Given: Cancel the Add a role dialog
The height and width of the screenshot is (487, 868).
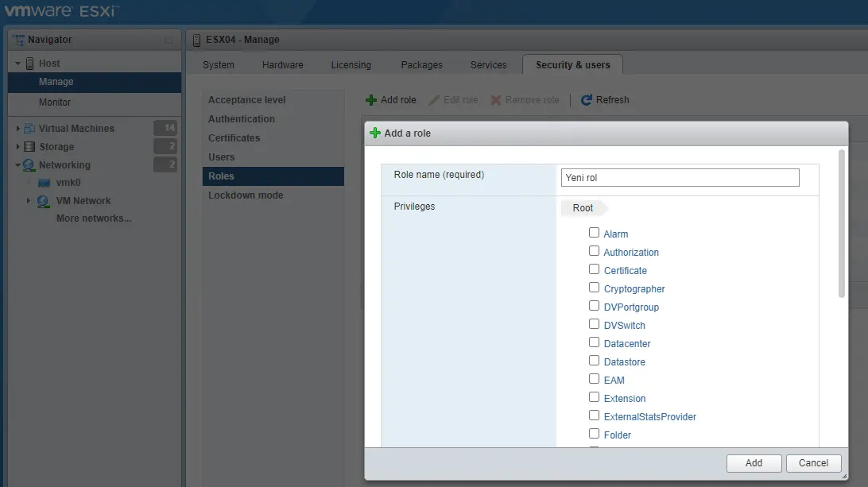Looking at the screenshot, I should (813, 463).
